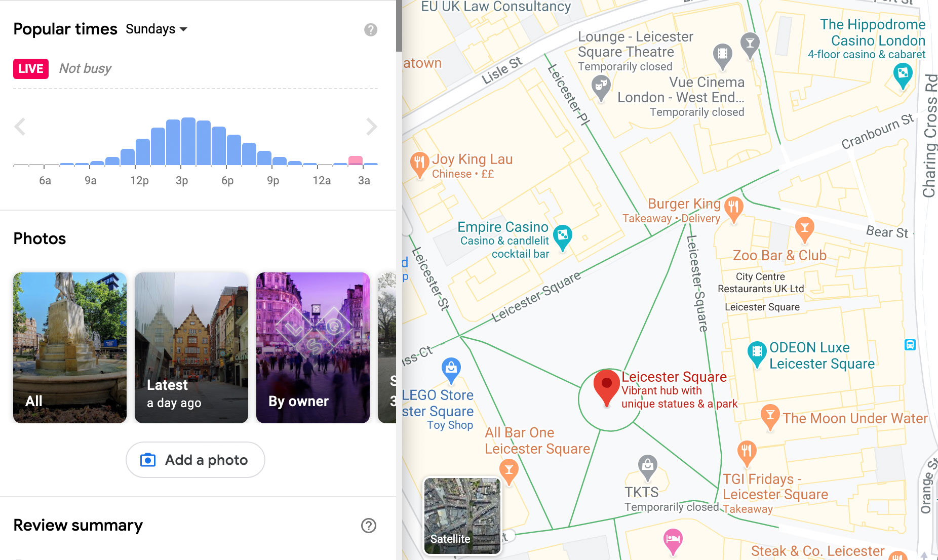Switch to Satellite map view
938x560 pixels.
coord(462,516)
